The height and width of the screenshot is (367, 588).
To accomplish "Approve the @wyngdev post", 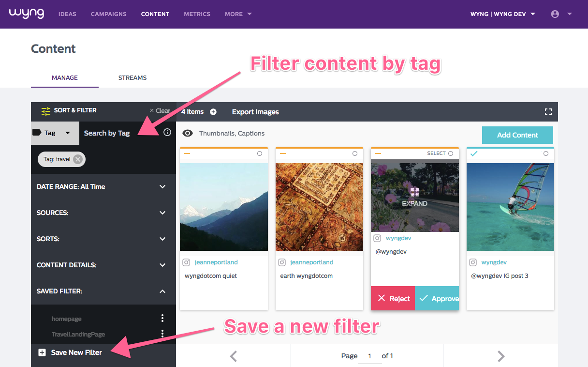I will (x=437, y=298).
